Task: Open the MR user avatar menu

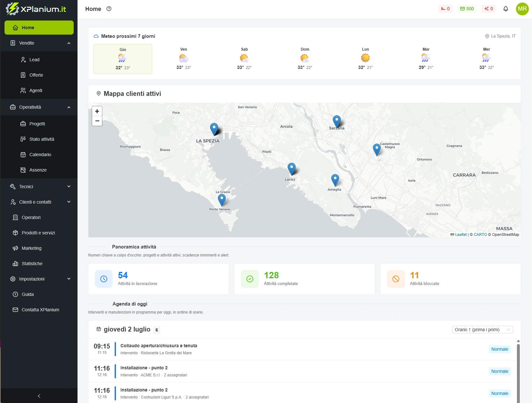Action: [522, 9]
